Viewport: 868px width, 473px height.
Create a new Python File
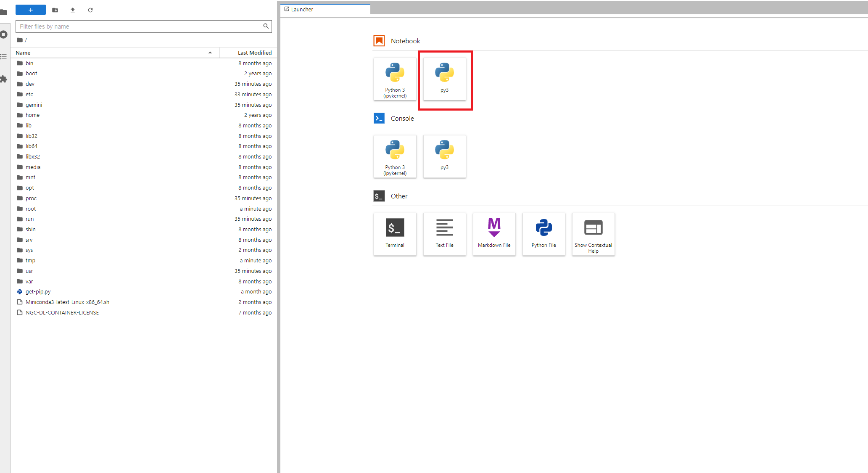[543, 234]
